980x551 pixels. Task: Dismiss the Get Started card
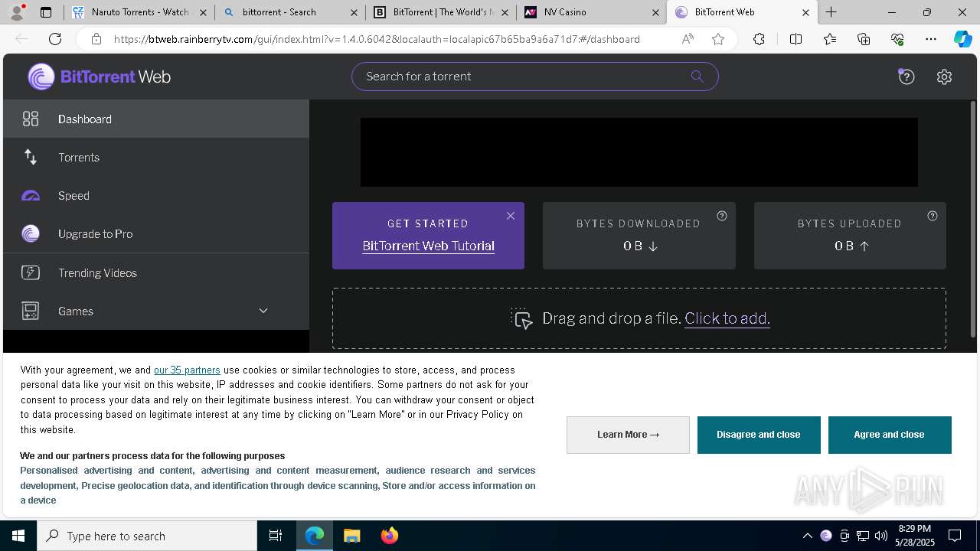(511, 216)
